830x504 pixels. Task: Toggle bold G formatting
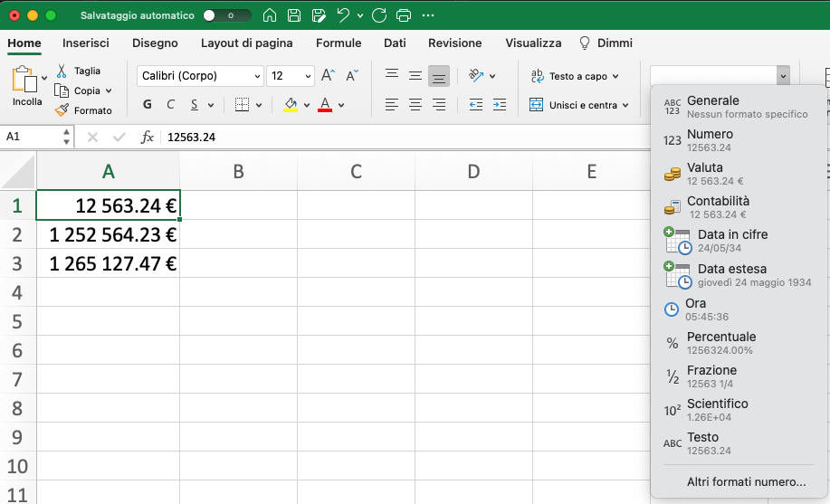point(148,105)
